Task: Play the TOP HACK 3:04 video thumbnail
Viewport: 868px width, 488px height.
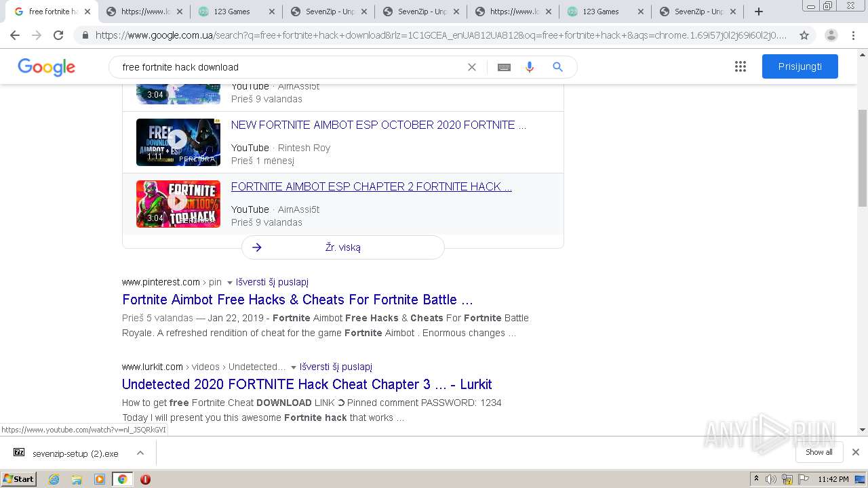Action: [x=178, y=204]
